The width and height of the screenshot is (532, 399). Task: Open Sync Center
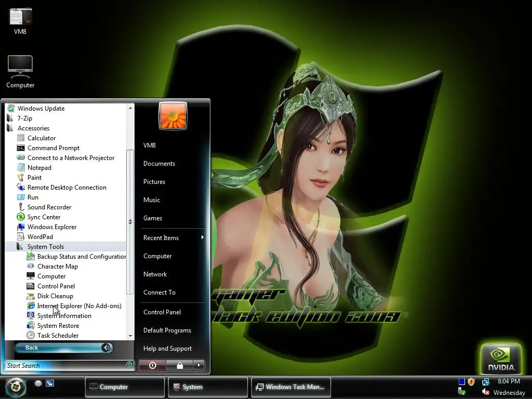click(x=44, y=217)
